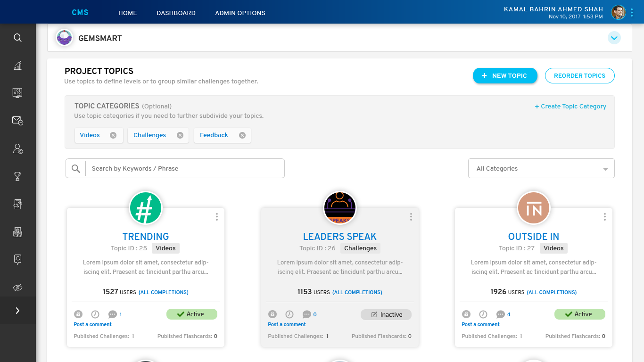
Task: Expand the left sidebar with arrow
Action: point(17,311)
